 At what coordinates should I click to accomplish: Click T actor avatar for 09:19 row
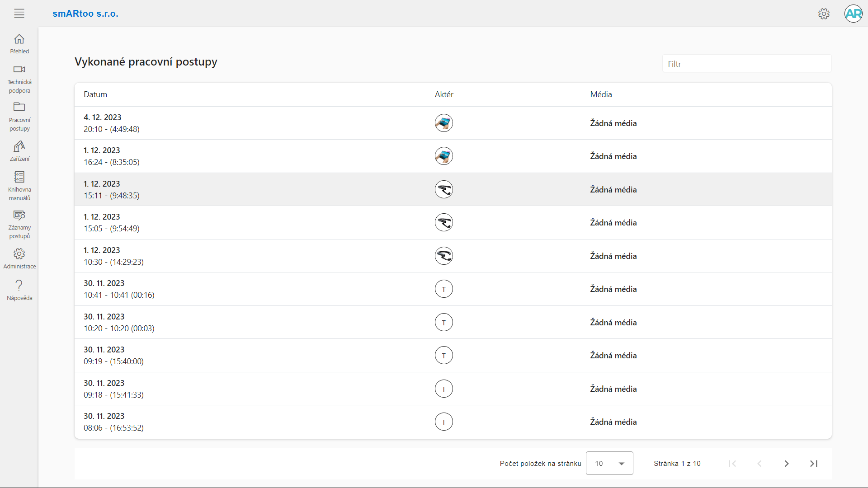(443, 355)
